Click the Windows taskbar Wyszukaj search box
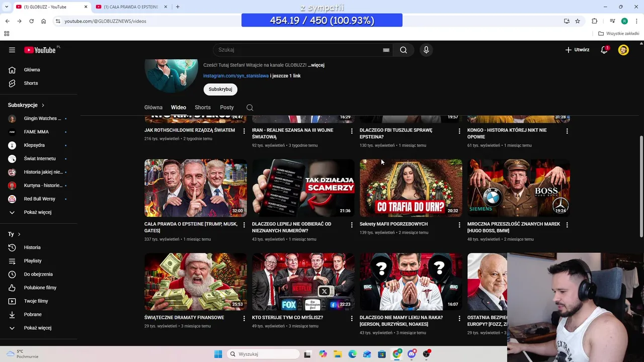Viewport: 644px width, 362px height. [263, 354]
